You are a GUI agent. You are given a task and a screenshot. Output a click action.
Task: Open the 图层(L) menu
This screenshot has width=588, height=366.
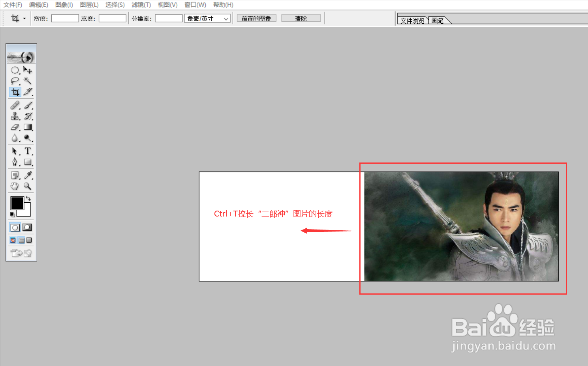(89, 5)
